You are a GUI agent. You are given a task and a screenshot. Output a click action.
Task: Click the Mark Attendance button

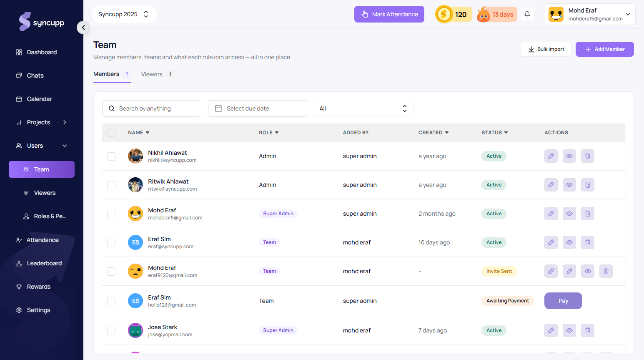(x=389, y=14)
